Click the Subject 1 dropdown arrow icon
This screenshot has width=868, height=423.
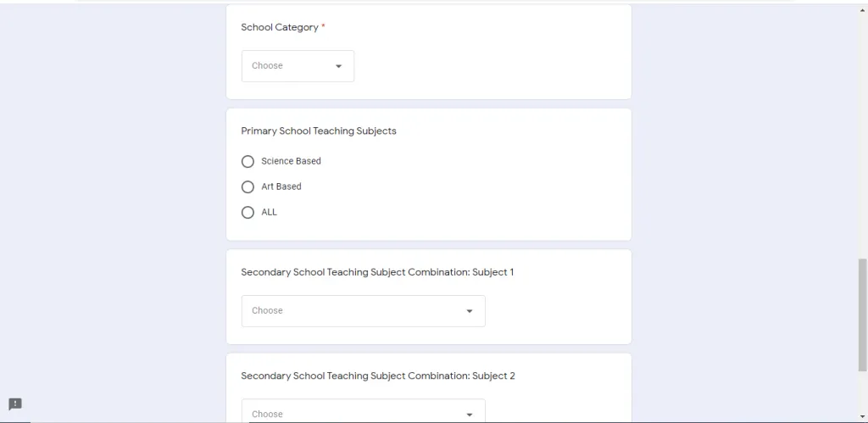pyautogui.click(x=470, y=311)
